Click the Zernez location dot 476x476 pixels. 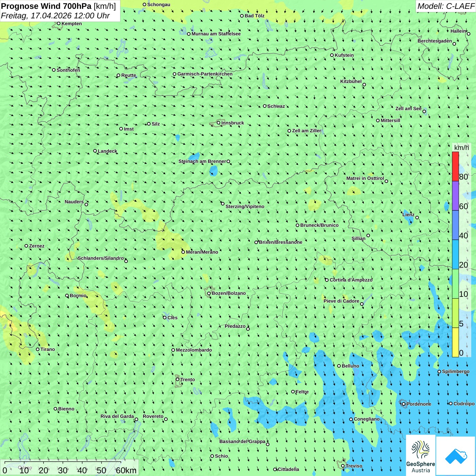27,246
